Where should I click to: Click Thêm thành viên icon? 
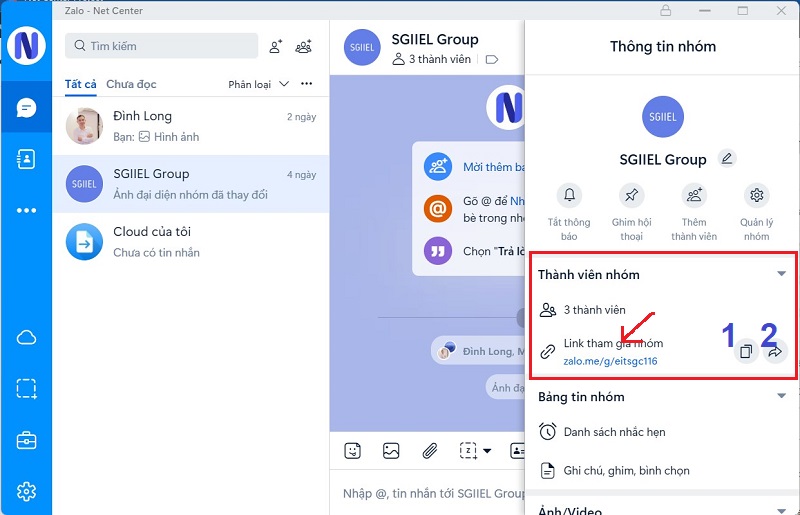click(x=694, y=195)
